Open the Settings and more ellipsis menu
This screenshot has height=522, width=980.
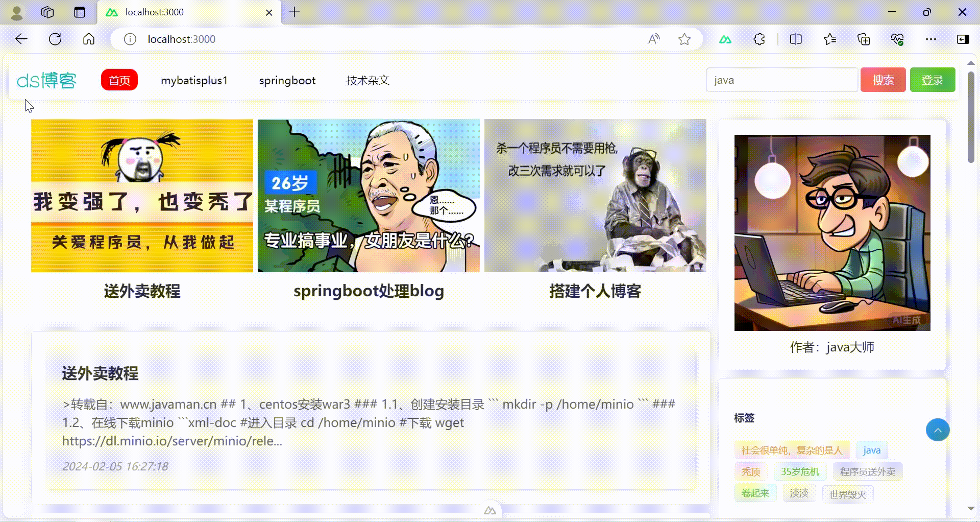[x=931, y=39]
